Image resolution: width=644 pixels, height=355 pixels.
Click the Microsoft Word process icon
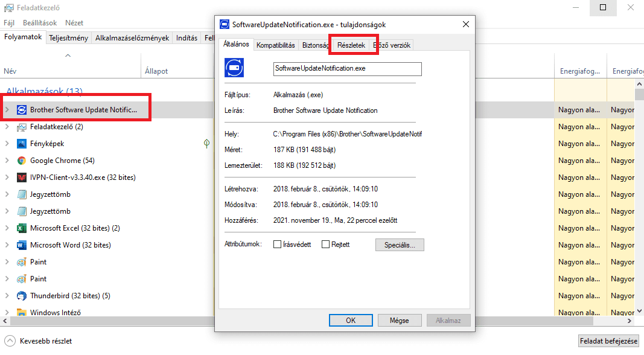[x=22, y=245]
